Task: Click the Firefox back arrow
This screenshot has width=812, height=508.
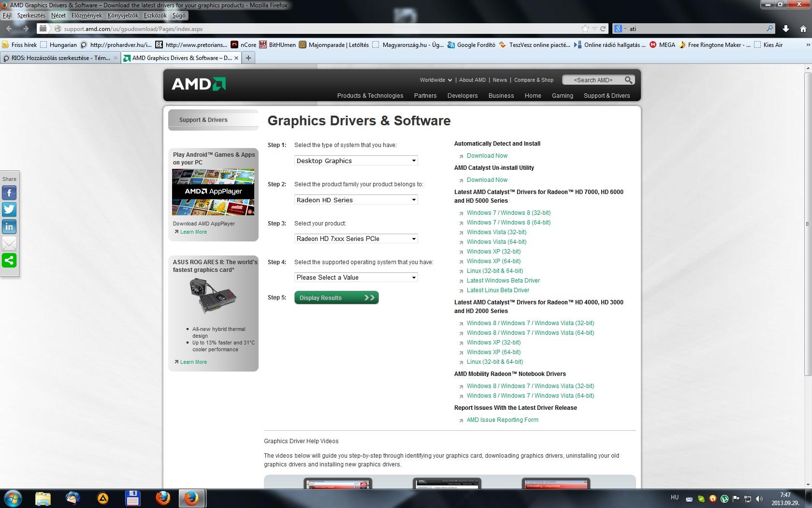Action: click(x=9, y=29)
